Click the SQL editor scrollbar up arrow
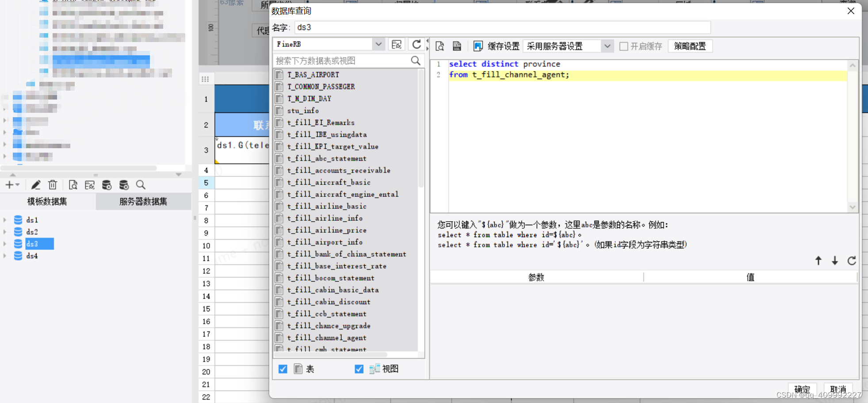Image resolution: width=868 pixels, height=403 pixels. 853,65
